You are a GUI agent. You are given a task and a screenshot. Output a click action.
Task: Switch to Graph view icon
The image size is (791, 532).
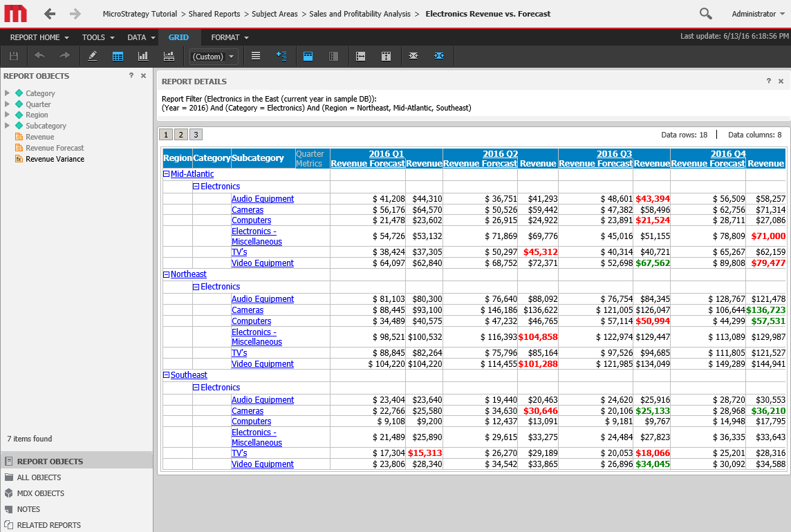pyautogui.click(x=143, y=56)
